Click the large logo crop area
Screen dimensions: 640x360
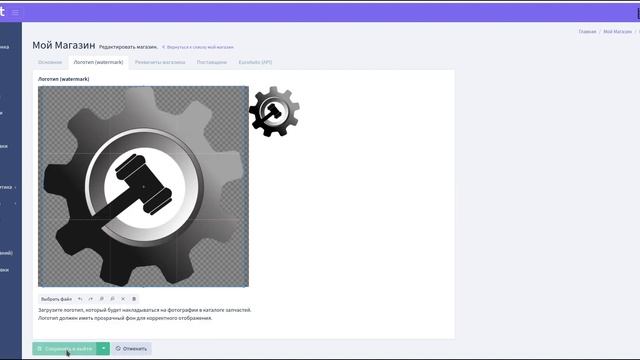(x=143, y=187)
